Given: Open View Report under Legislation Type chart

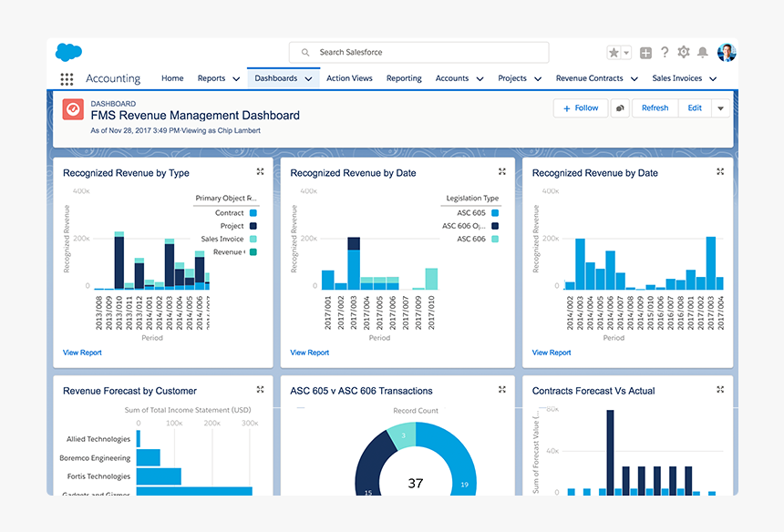Looking at the screenshot, I should pyautogui.click(x=310, y=353).
